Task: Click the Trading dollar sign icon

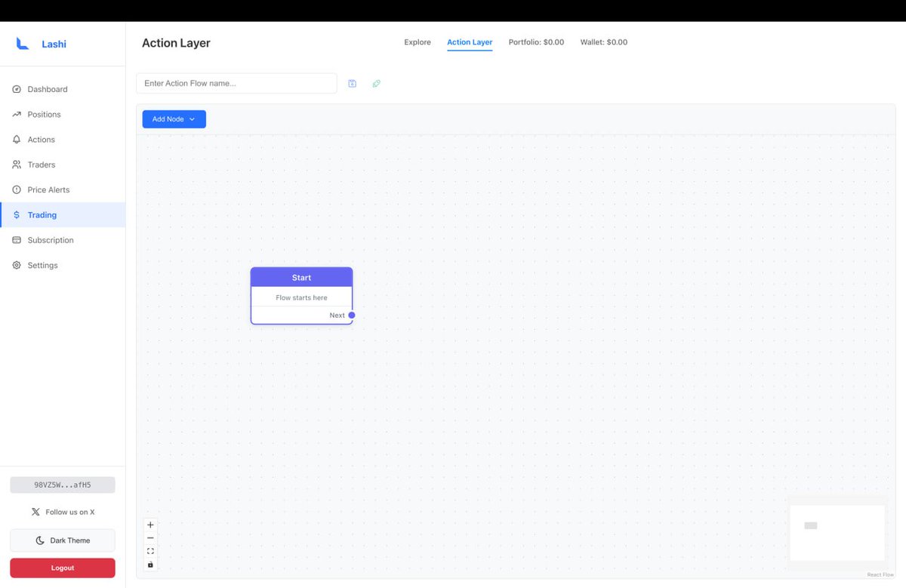Action: pos(17,215)
